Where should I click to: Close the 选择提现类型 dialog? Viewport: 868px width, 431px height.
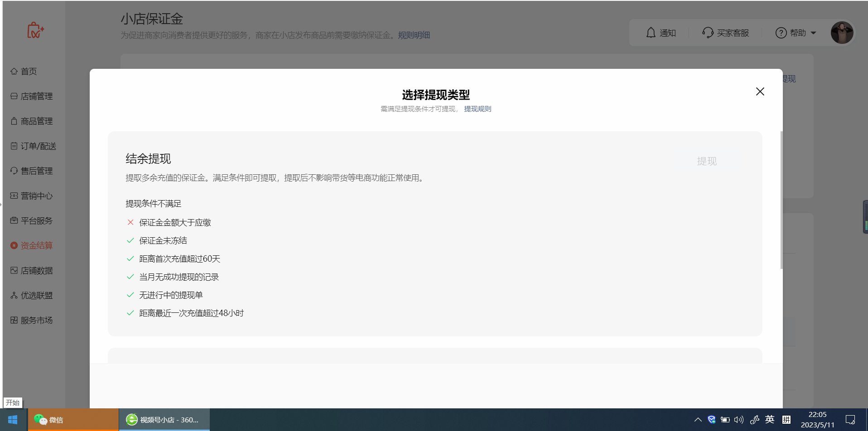click(760, 91)
